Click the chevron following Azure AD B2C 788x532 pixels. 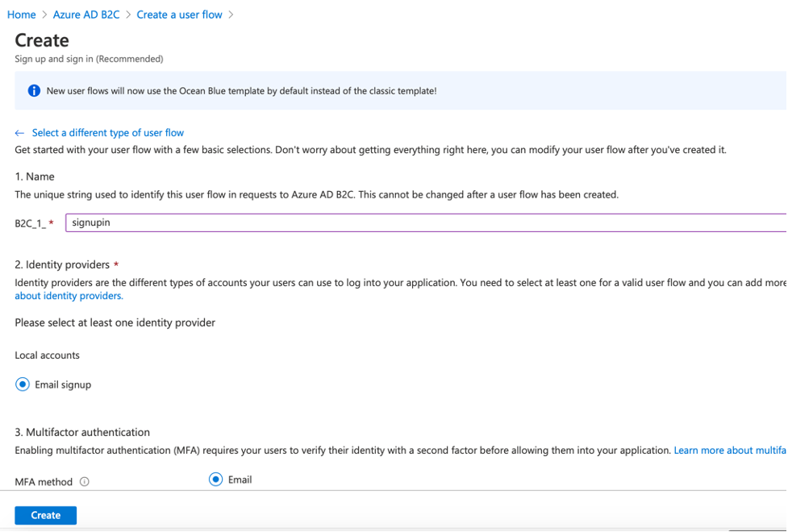pyautogui.click(x=127, y=15)
